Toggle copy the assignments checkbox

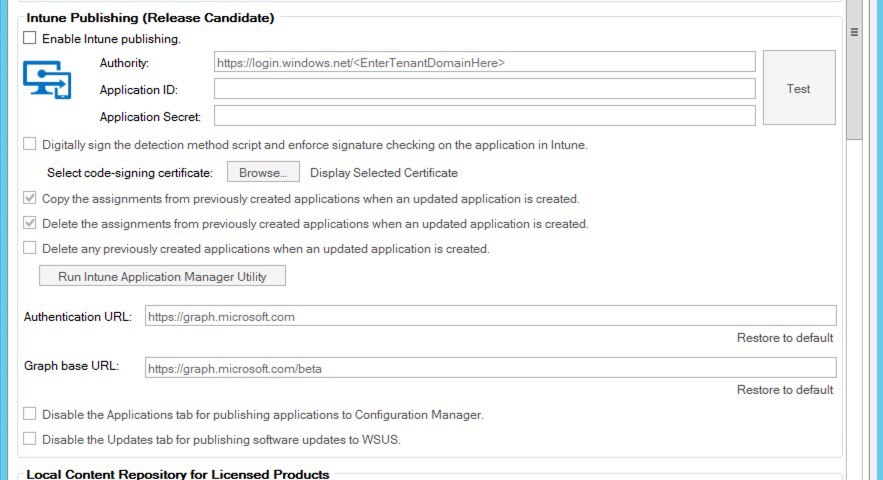[29, 198]
